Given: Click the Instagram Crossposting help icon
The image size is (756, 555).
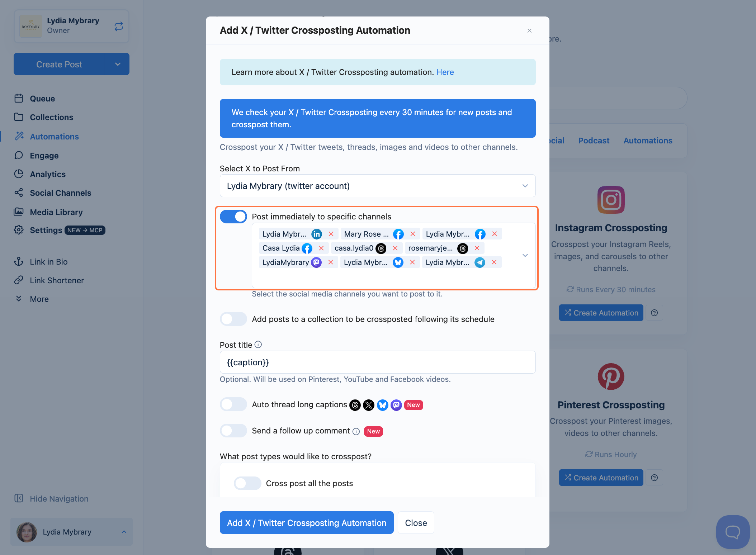Looking at the screenshot, I should 655,313.
